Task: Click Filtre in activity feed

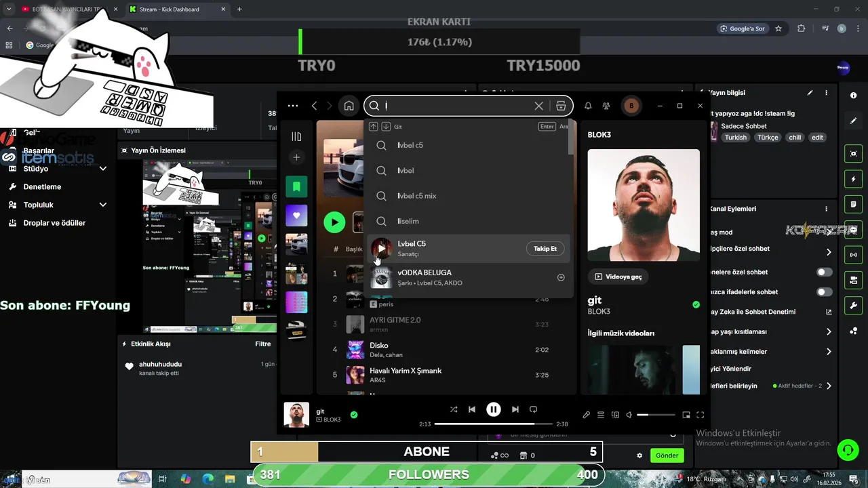Action: point(263,344)
